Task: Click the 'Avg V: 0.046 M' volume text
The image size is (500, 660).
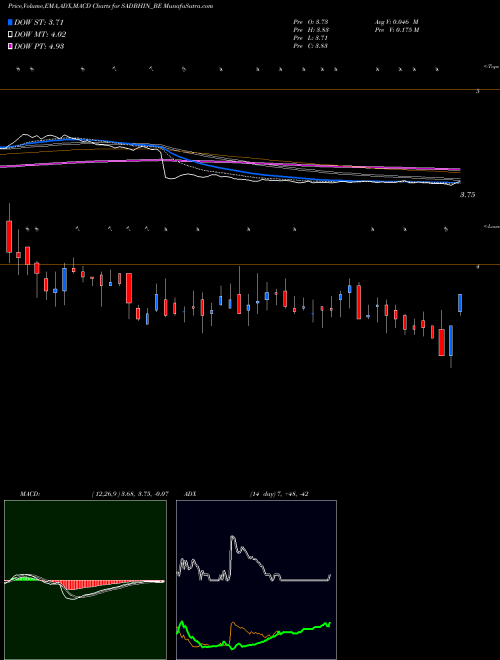Action: pyautogui.click(x=396, y=22)
